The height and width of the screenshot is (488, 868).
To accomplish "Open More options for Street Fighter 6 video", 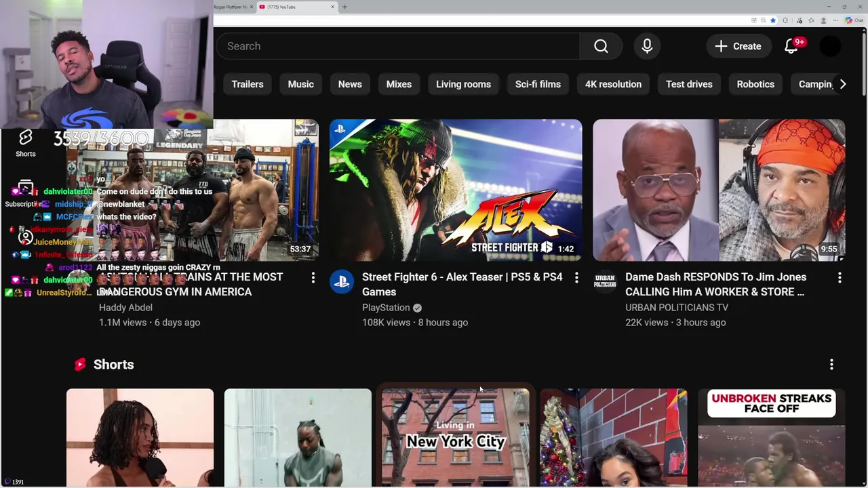I will click(x=576, y=278).
